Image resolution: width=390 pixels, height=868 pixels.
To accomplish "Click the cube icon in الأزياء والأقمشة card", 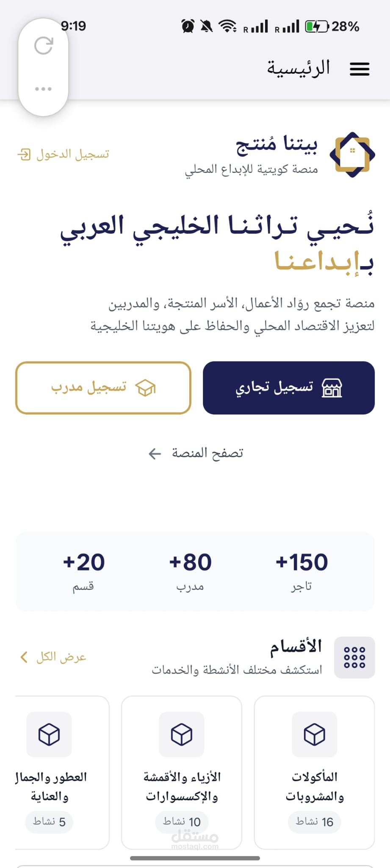I will tap(182, 734).
